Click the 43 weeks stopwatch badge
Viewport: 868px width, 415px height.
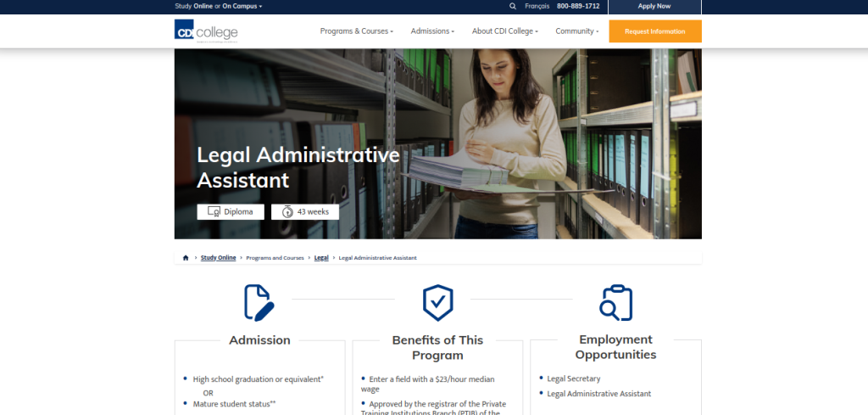pyautogui.click(x=305, y=211)
